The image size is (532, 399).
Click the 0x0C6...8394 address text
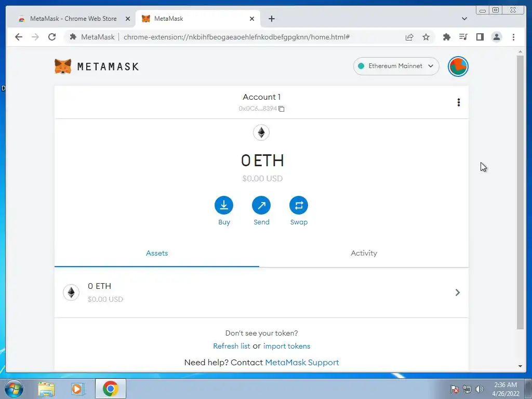click(x=258, y=109)
